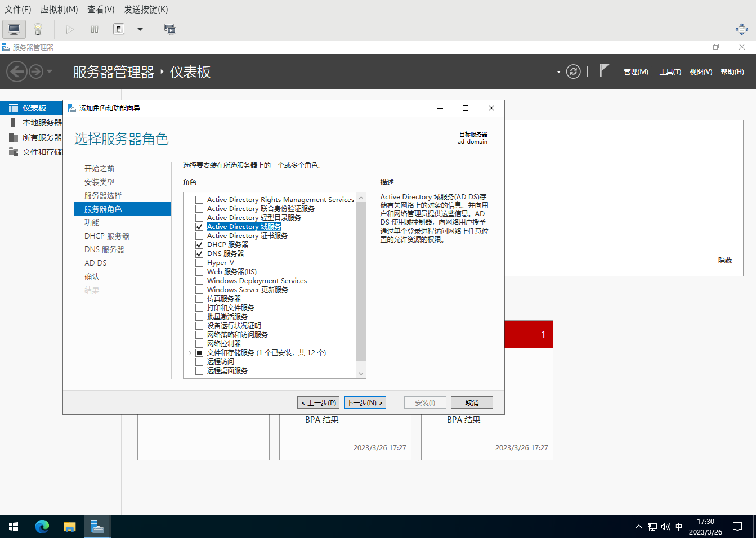Click the shutdown icon in VM toolbar
This screenshot has width=756, height=538.
[119, 29]
